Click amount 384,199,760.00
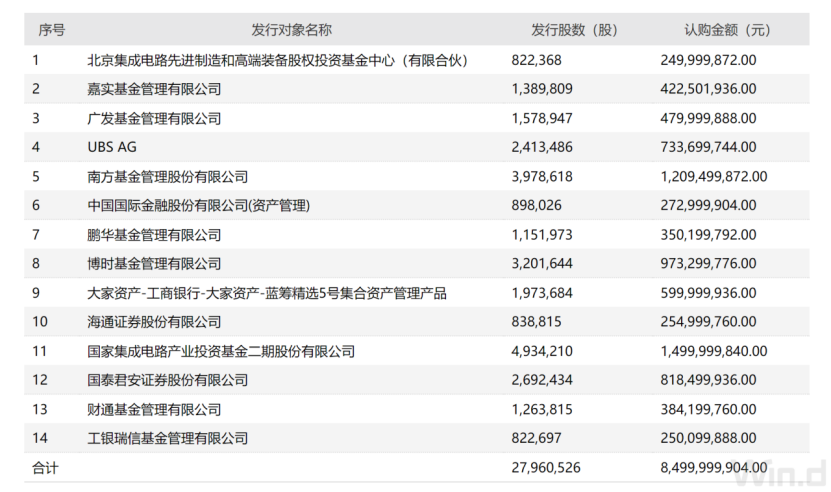Screen dimensions: 831x492 (709, 409)
